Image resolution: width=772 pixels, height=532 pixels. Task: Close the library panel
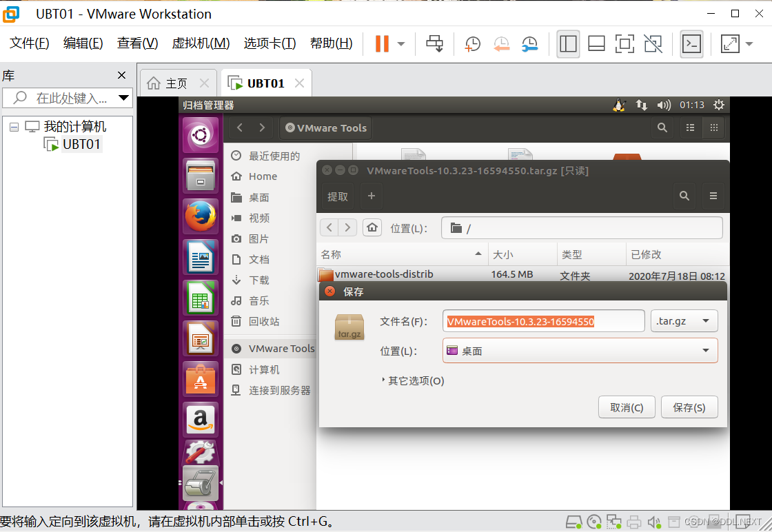[x=121, y=75]
